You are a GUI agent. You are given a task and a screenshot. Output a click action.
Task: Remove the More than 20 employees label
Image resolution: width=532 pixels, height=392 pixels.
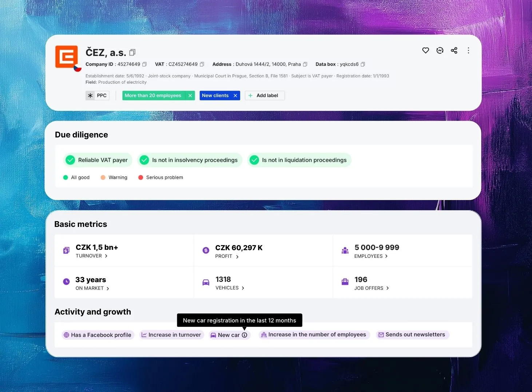(x=190, y=96)
